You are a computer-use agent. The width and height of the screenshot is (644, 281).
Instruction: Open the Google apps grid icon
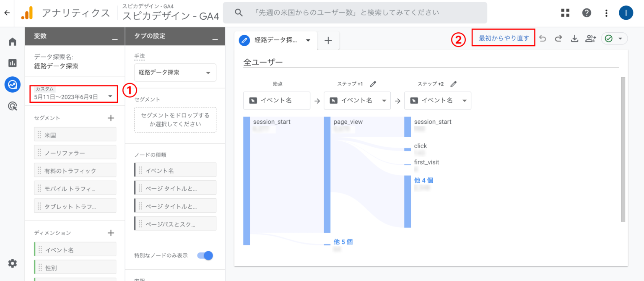point(565,13)
